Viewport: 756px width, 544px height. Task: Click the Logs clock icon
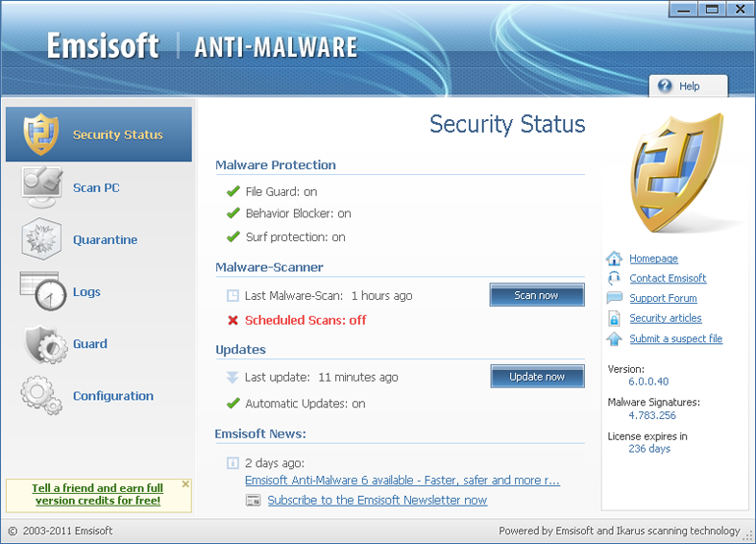tap(41, 291)
